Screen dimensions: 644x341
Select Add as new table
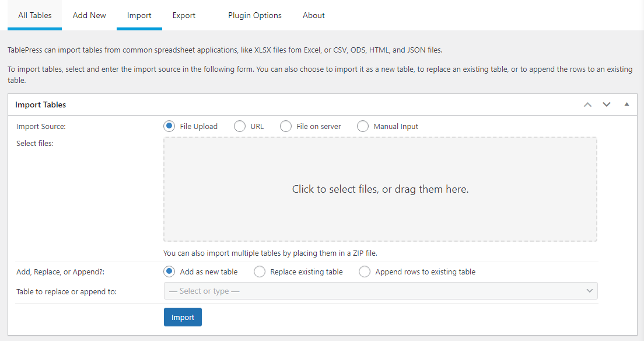click(x=169, y=272)
